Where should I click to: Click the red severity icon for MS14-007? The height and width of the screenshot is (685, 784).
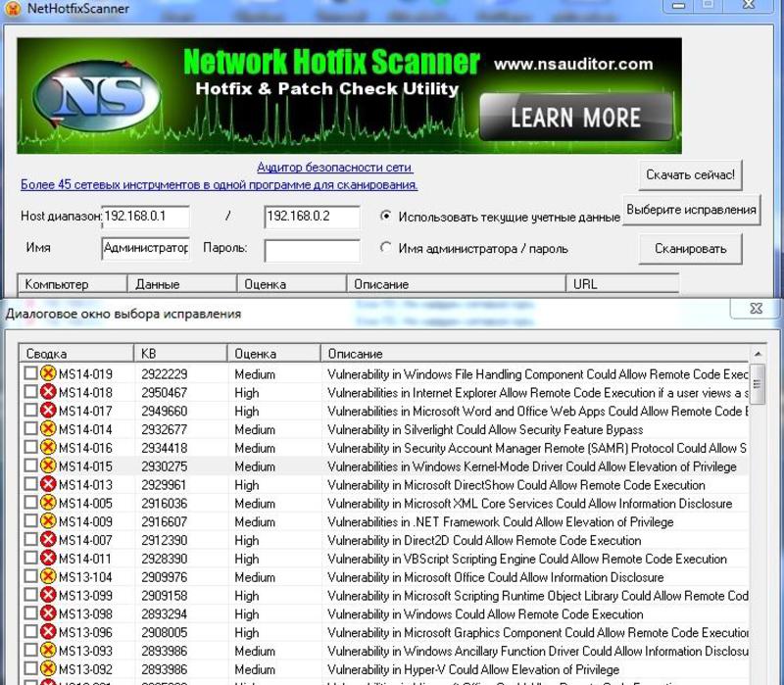coord(48,540)
